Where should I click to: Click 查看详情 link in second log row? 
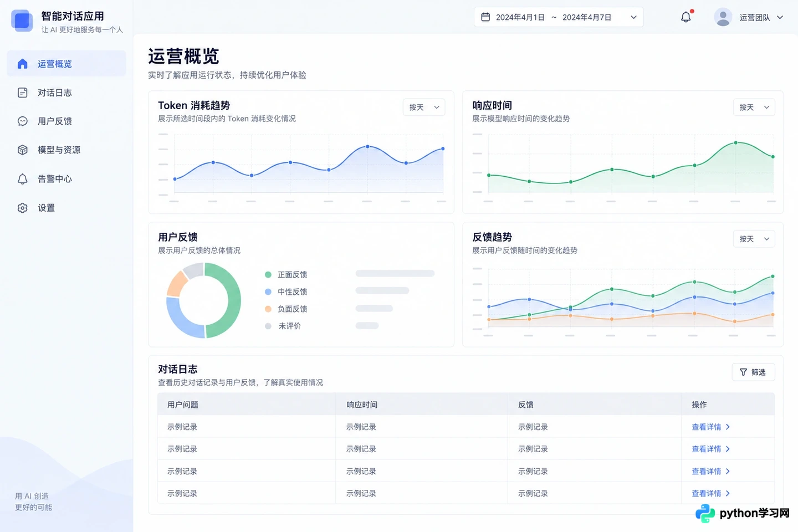coord(711,449)
